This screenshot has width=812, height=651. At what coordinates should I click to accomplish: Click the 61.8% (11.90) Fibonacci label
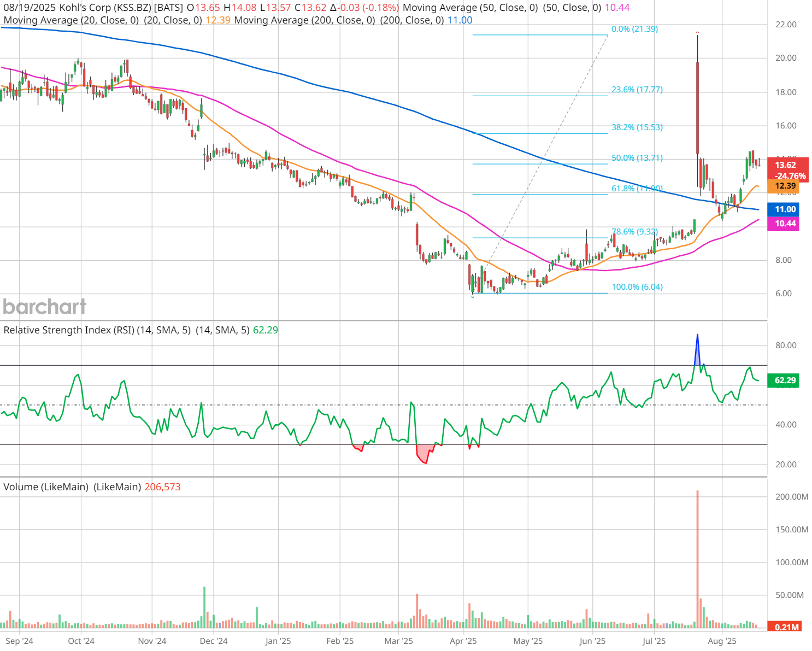pyautogui.click(x=637, y=189)
